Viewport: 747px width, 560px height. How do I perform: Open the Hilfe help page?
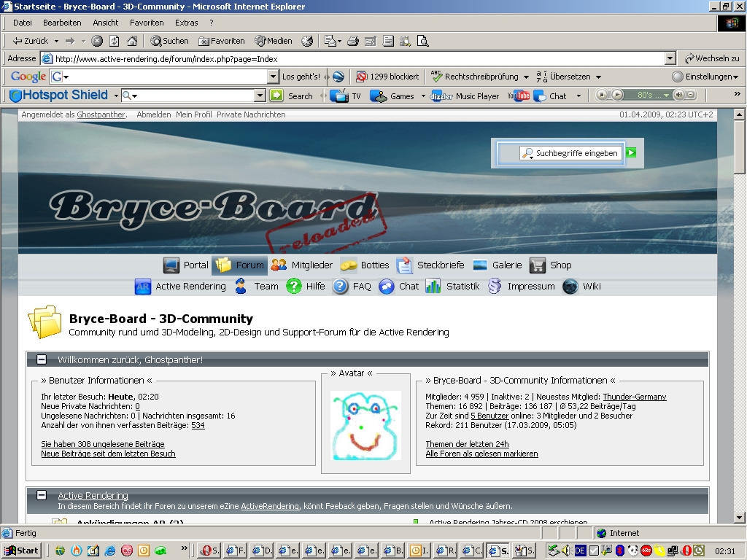tap(306, 286)
